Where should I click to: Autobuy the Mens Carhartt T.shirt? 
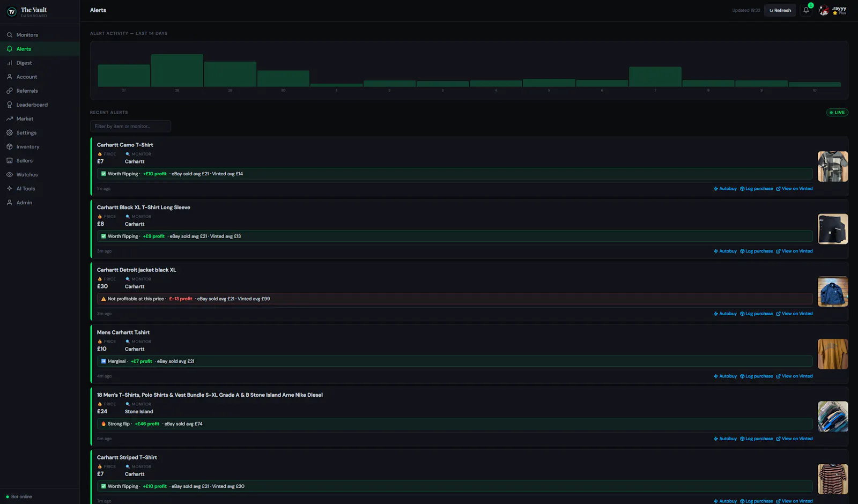click(x=725, y=376)
